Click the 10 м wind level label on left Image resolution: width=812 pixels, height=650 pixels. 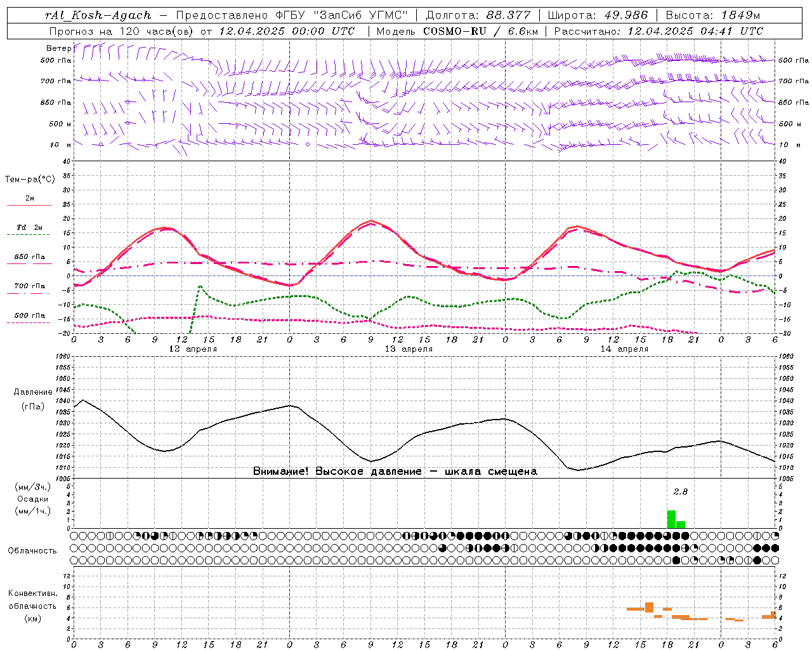pyautogui.click(x=61, y=145)
